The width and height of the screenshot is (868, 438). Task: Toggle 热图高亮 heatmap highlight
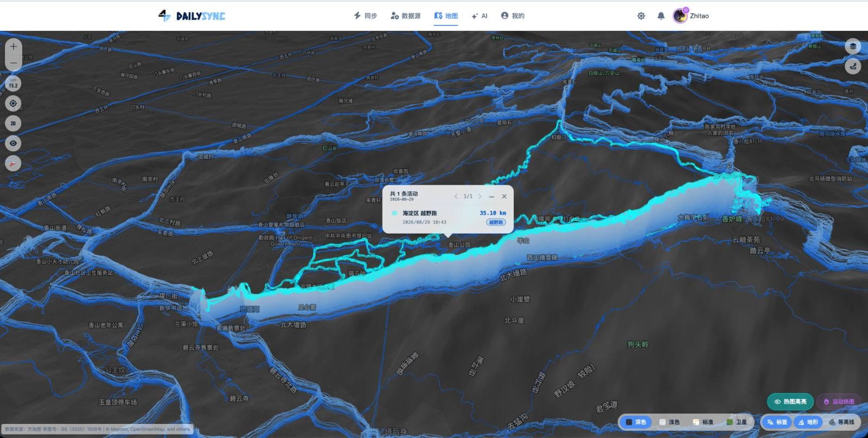pyautogui.click(x=790, y=402)
